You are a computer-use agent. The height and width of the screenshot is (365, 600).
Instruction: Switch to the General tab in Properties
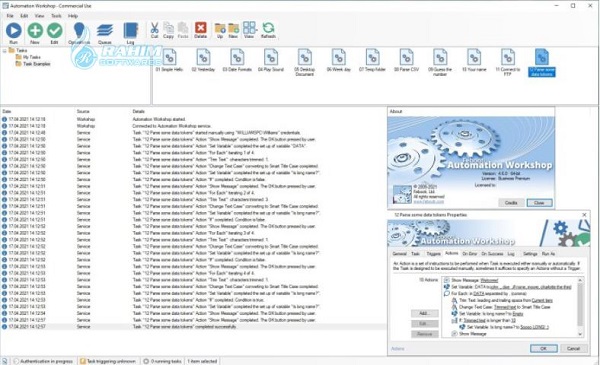399,254
